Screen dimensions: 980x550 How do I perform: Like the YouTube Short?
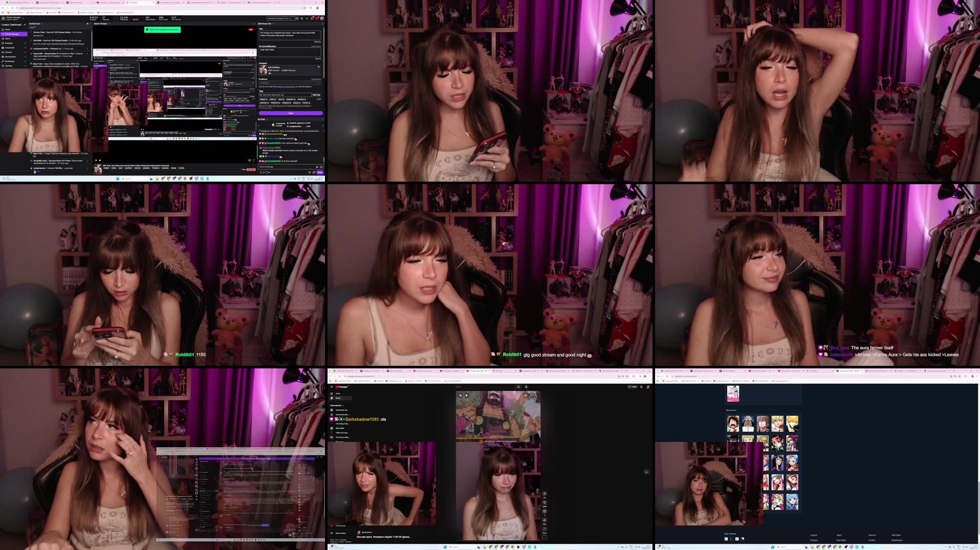coord(545,494)
